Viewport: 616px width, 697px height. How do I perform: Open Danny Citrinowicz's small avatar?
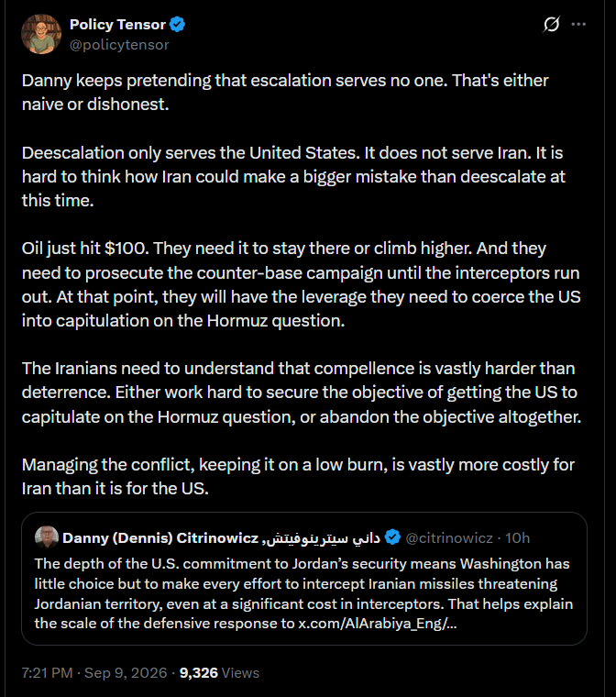tap(47, 537)
